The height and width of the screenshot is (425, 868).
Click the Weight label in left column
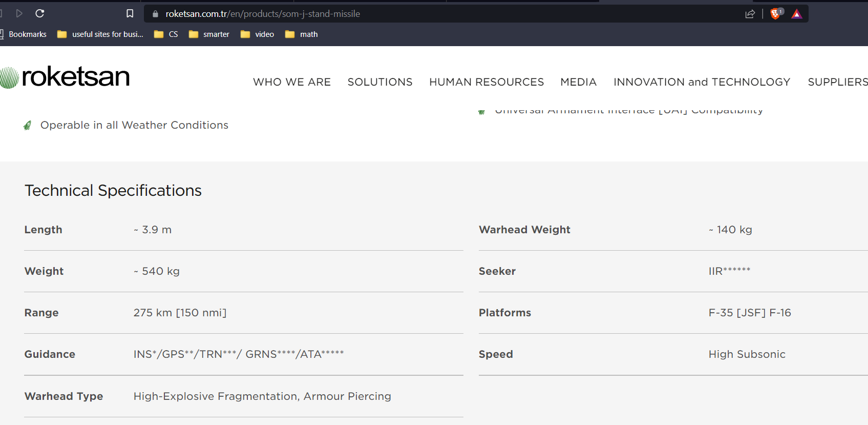(44, 271)
